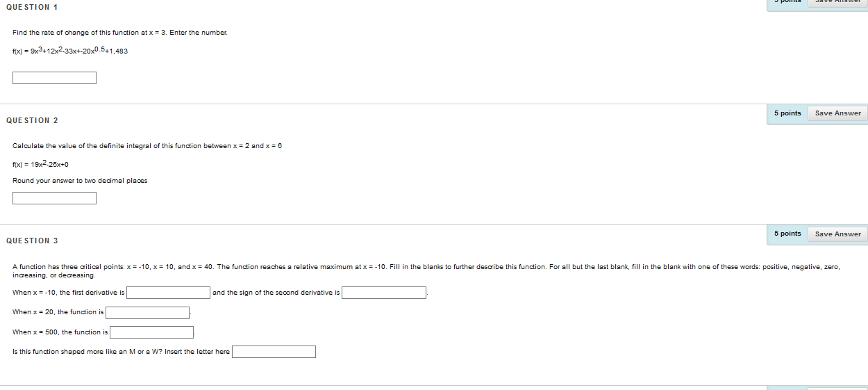Click the M or W letter blank
The height and width of the screenshot is (390, 868).
coord(274,352)
